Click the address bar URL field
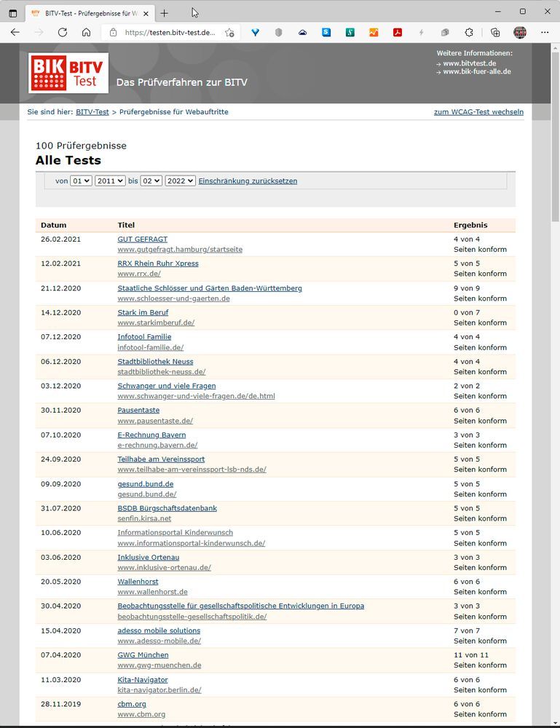The height and width of the screenshot is (728, 560). 170,33
